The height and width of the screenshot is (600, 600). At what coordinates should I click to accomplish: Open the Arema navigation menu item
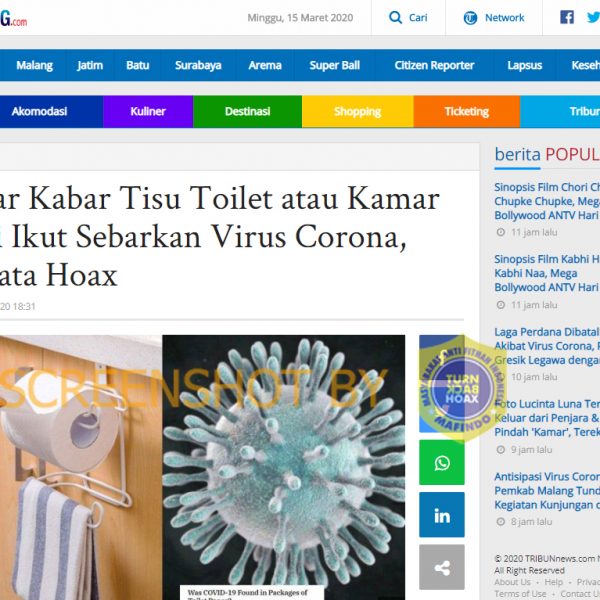265,65
